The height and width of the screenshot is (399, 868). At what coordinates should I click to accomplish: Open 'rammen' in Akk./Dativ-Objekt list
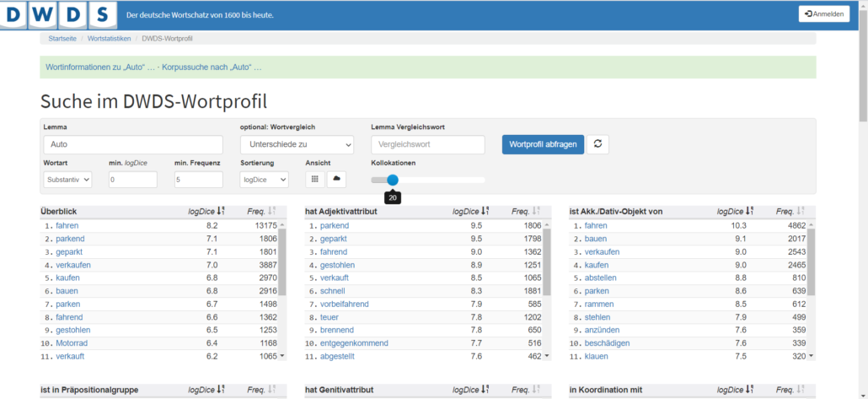pos(598,305)
